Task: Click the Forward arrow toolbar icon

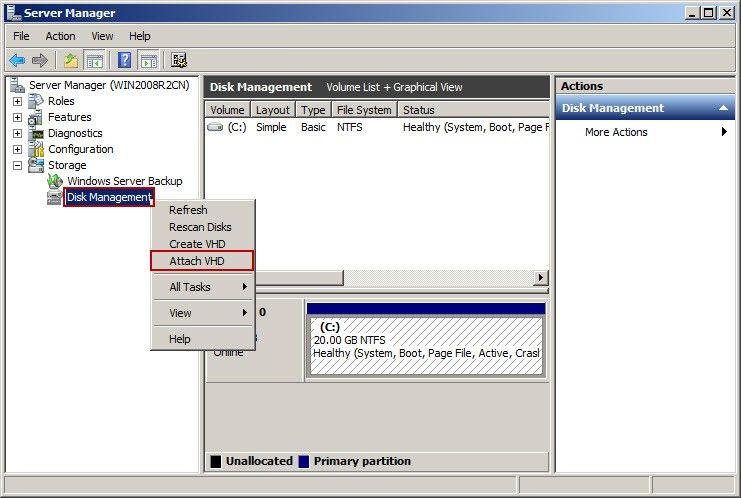Action: tap(40, 60)
